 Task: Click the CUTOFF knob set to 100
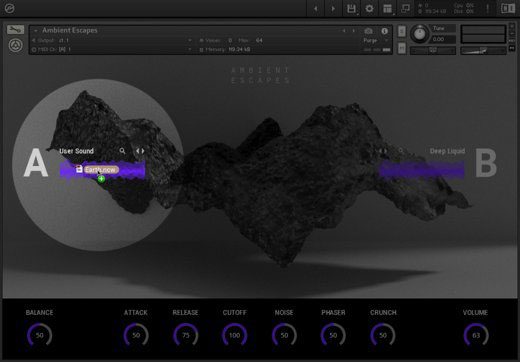234,335
